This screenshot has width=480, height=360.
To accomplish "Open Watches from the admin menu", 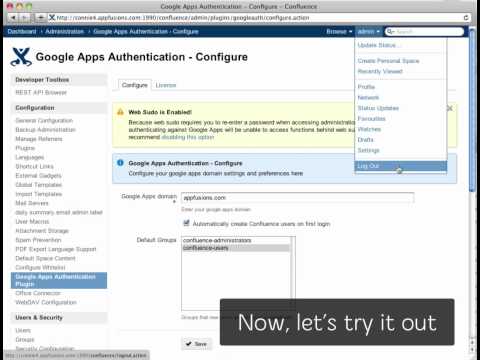I will pyautogui.click(x=369, y=129).
